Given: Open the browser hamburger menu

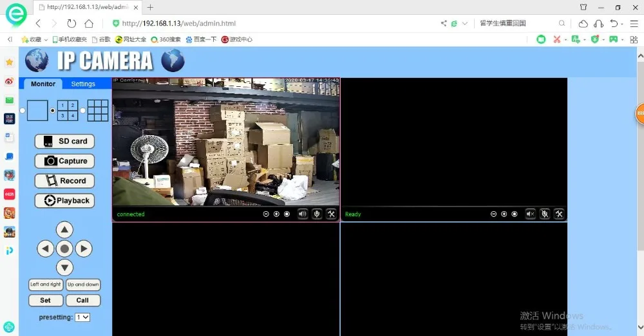Looking at the screenshot, I should pos(634,23).
